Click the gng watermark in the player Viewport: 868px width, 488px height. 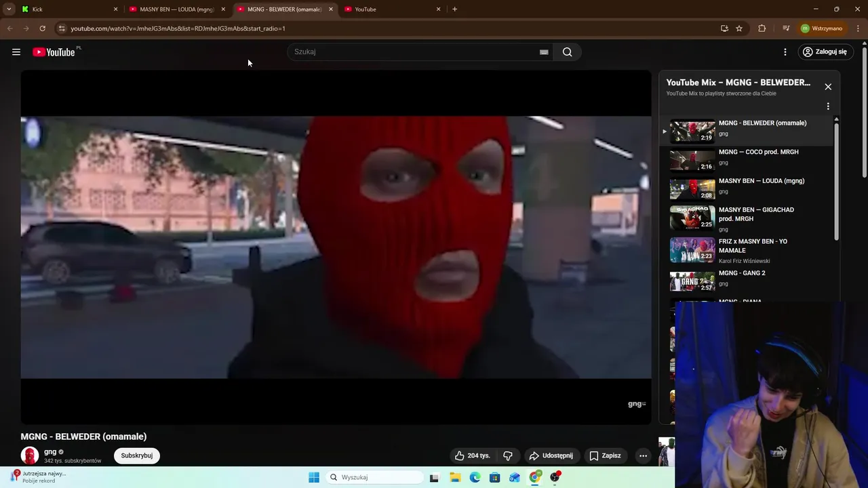[637, 404]
